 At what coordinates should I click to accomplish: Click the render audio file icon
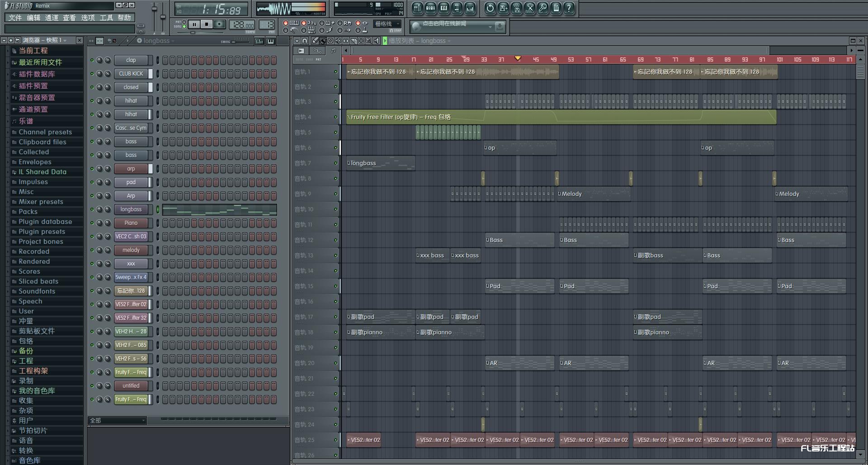tap(516, 8)
